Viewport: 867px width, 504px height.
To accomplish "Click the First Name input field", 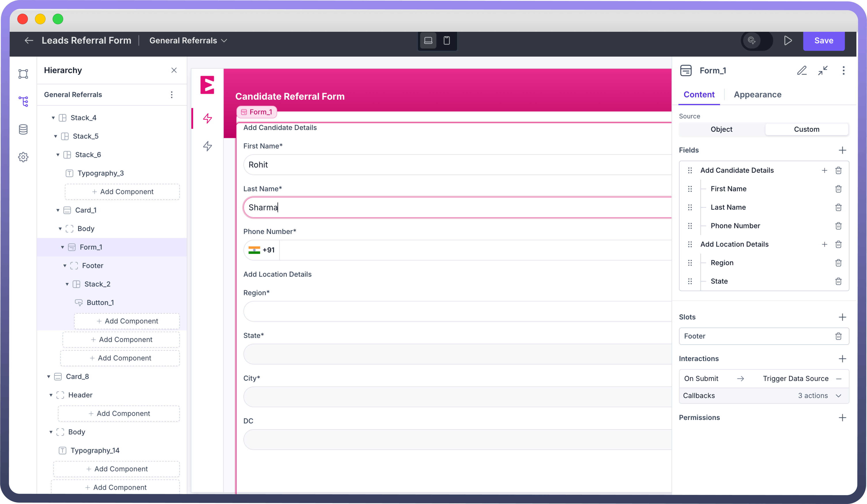I will (458, 165).
